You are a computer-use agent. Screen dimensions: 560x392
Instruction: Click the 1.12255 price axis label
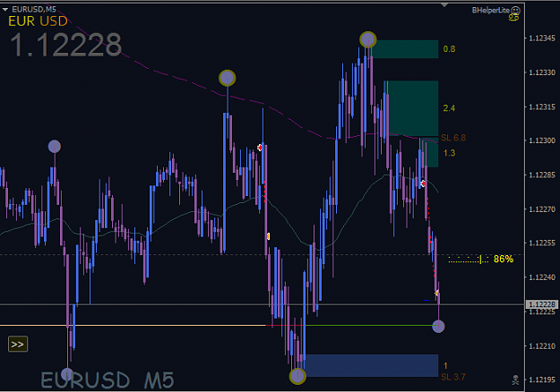point(542,243)
